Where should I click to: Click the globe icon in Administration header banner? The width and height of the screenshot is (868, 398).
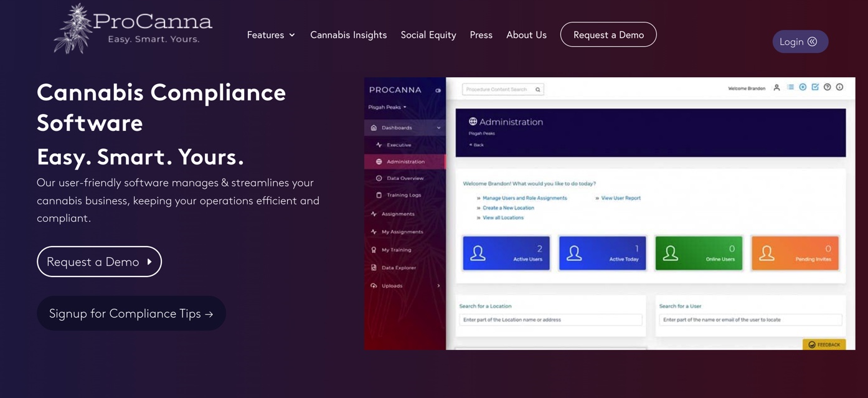tap(473, 121)
